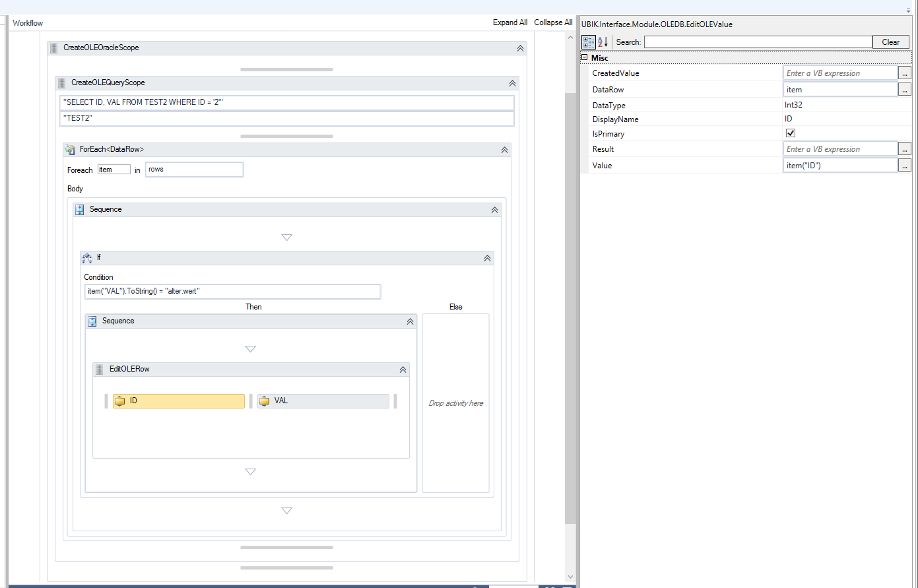Click the Categorized view icon in properties panel
The image size is (918, 588).
coord(588,42)
